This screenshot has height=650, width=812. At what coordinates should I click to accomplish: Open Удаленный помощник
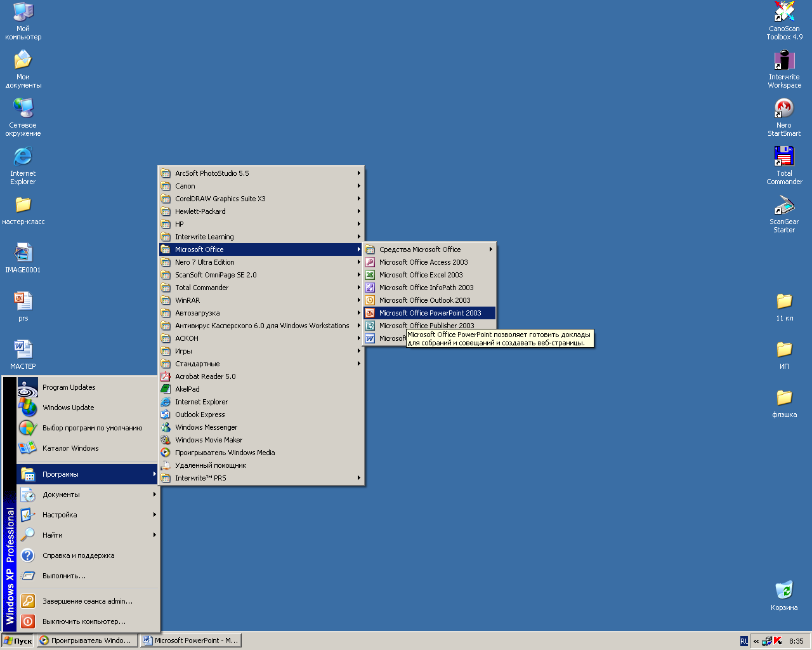click(261, 465)
